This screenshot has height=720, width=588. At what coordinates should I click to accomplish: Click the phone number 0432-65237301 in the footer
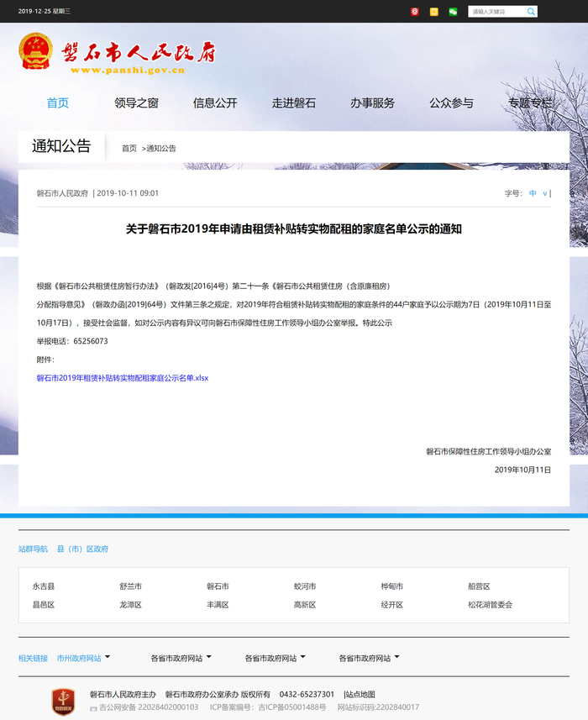[x=307, y=694]
